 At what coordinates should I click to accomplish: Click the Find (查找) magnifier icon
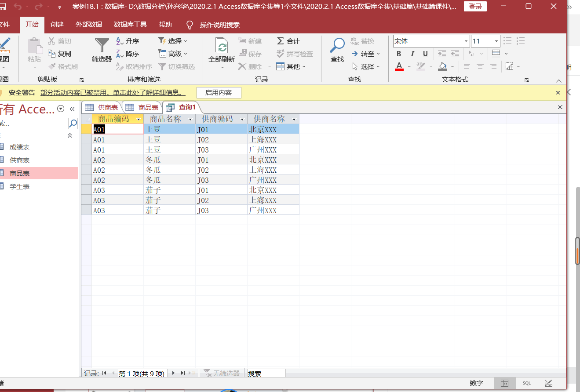tap(337, 46)
